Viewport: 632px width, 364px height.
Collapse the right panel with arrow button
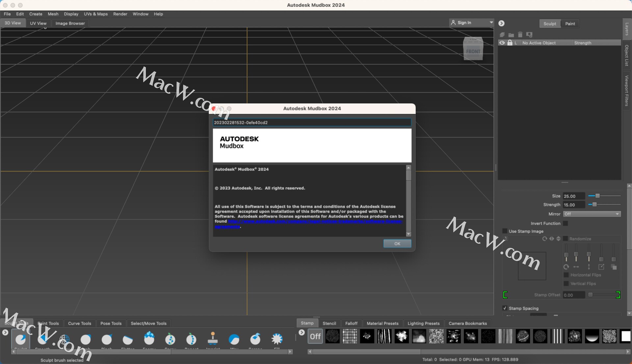point(501,23)
